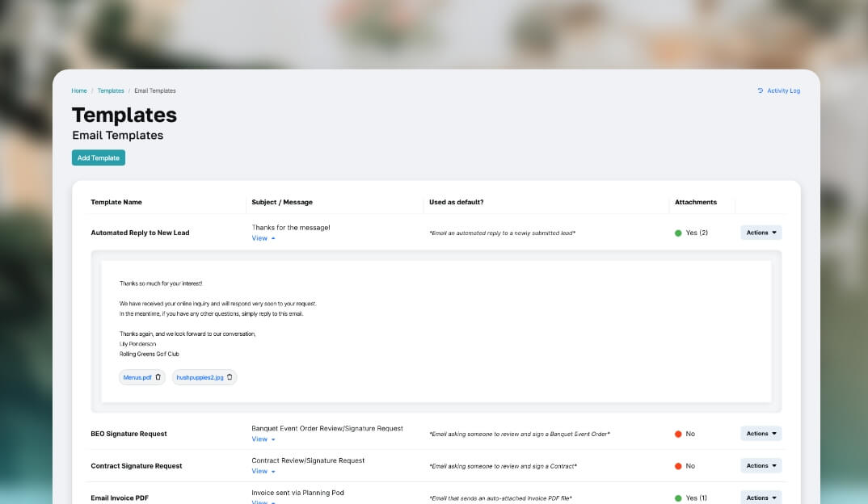Viewport: 868px width, 504px height.
Task: Click the default description for Automated Reply to New Lead
Action: pos(502,233)
